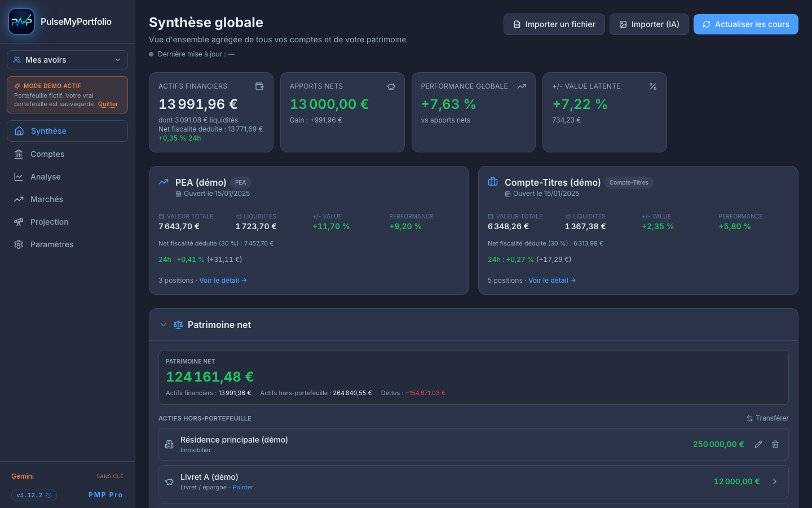Click the Pointer link under Livret A
Screen dimensions: 812x508
243,487
